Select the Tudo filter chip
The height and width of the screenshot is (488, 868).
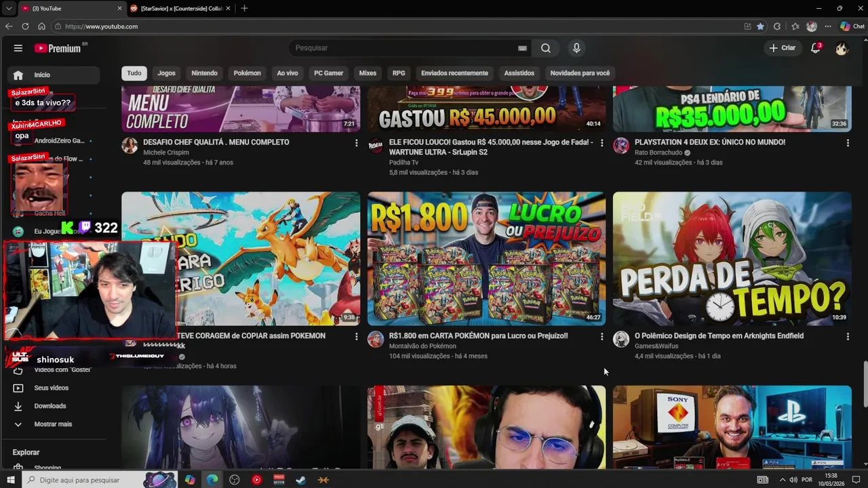pos(134,73)
